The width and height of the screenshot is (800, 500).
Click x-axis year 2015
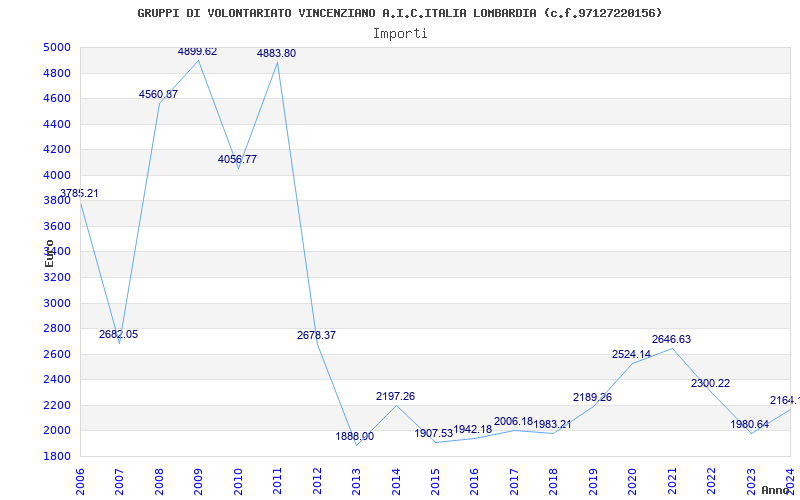tap(436, 481)
